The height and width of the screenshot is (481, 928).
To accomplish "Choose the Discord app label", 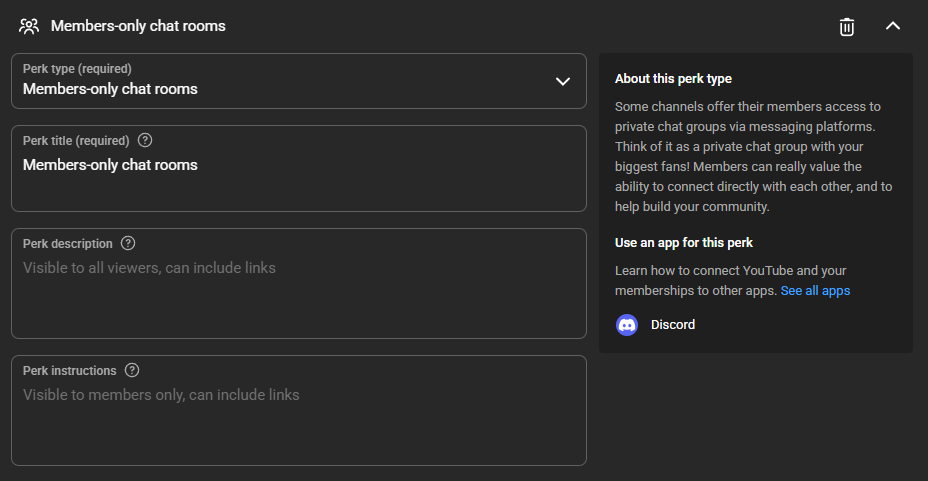I will tap(673, 324).
